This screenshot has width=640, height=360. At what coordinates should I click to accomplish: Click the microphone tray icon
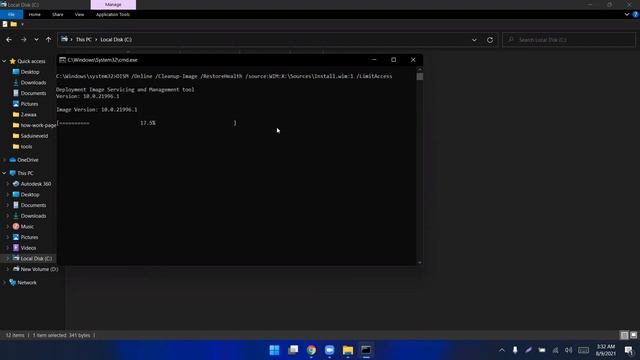click(x=515, y=350)
